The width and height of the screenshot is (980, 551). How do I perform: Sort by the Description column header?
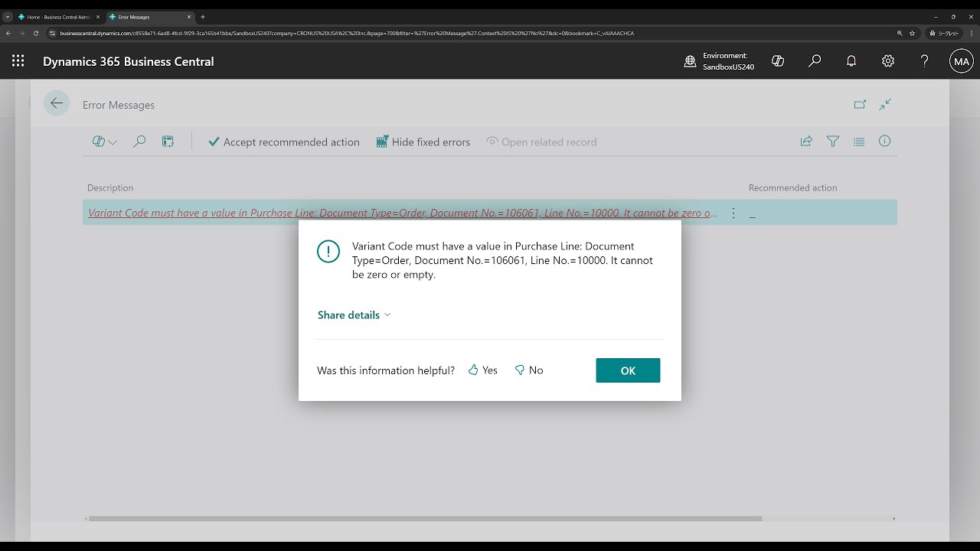tap(110, 187)
